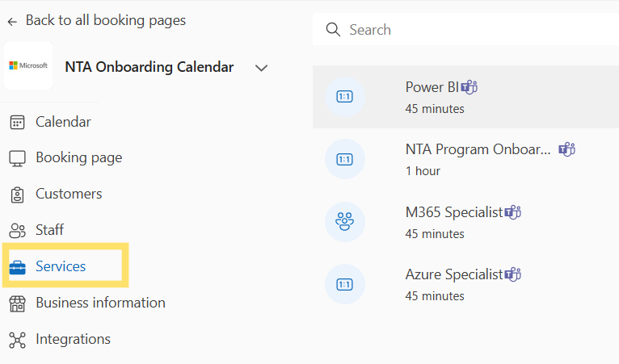Click the Integrations network icon
The width and height of the screenshot is (619, 364).
(17, 340)
